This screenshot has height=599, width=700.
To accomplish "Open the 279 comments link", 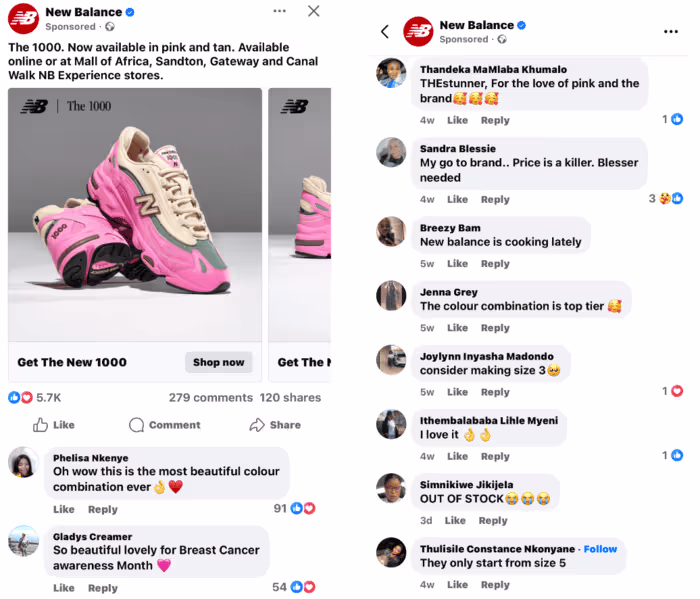I will click(211, 397).
